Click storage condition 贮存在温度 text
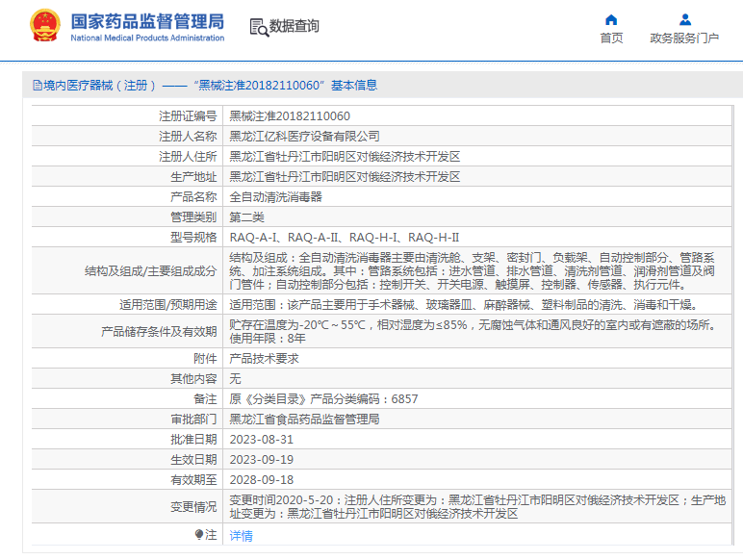 tap(474, 332)
